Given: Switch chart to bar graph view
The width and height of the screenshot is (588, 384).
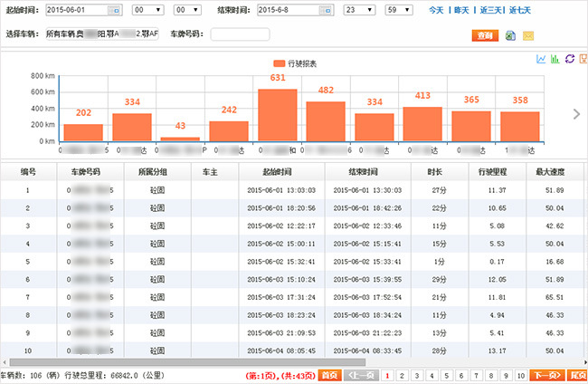Looking at the screenshot, I should coord(555,59).
